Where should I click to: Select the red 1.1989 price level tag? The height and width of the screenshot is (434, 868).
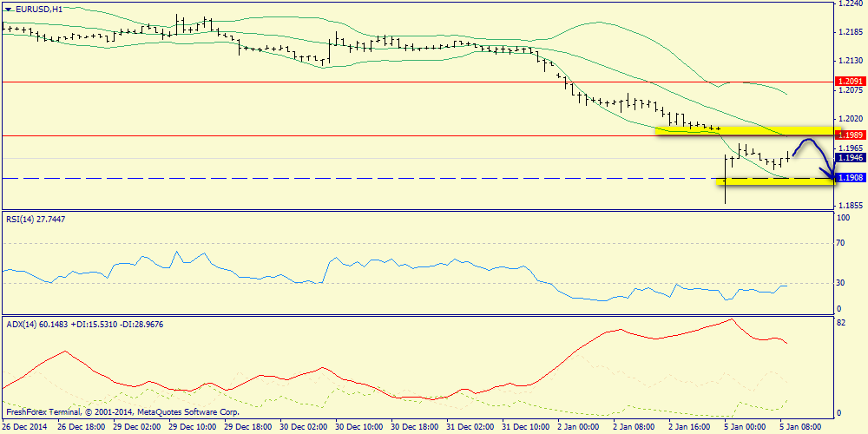coord(849,135)
